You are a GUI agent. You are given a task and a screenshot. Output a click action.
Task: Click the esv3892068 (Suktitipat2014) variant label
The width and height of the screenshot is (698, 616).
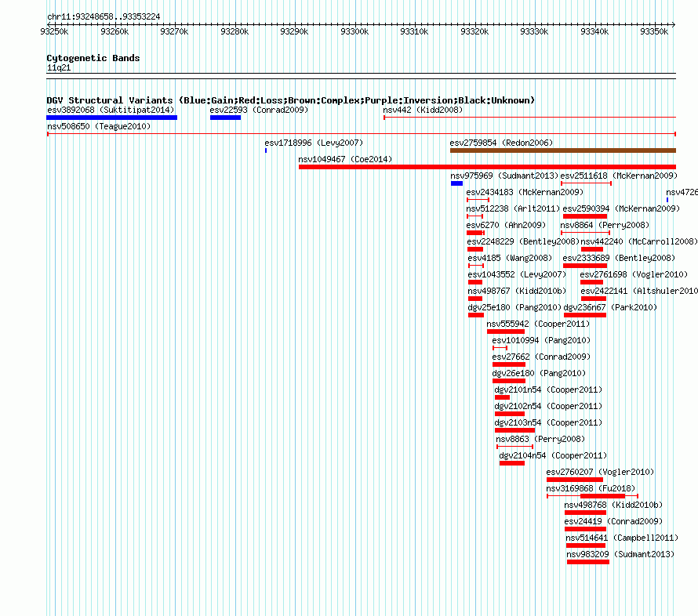tap(111, 110)
